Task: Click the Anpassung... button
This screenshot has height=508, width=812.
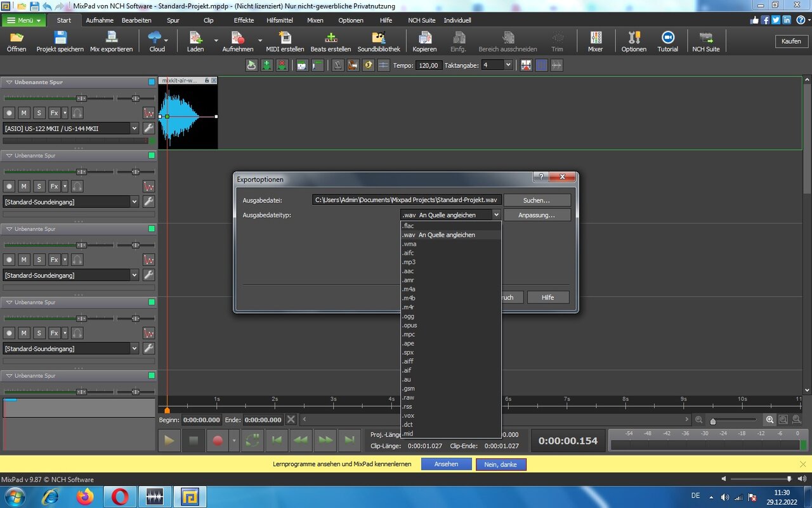Action: [537, 215]
